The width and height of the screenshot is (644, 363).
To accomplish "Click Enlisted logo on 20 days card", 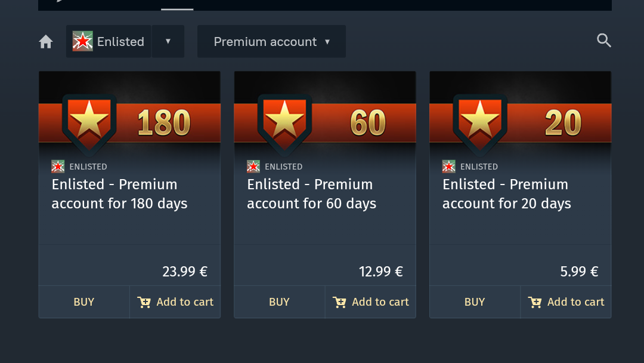I will point(448,167).
